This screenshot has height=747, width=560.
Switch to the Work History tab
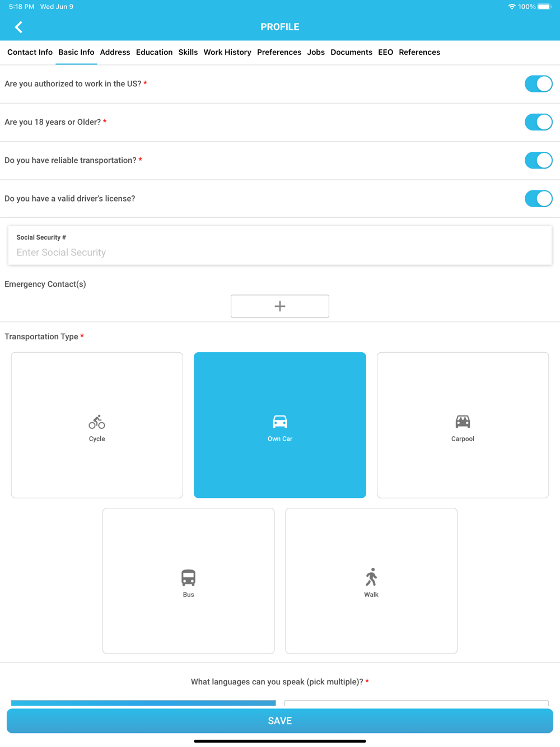coord(227,52)
